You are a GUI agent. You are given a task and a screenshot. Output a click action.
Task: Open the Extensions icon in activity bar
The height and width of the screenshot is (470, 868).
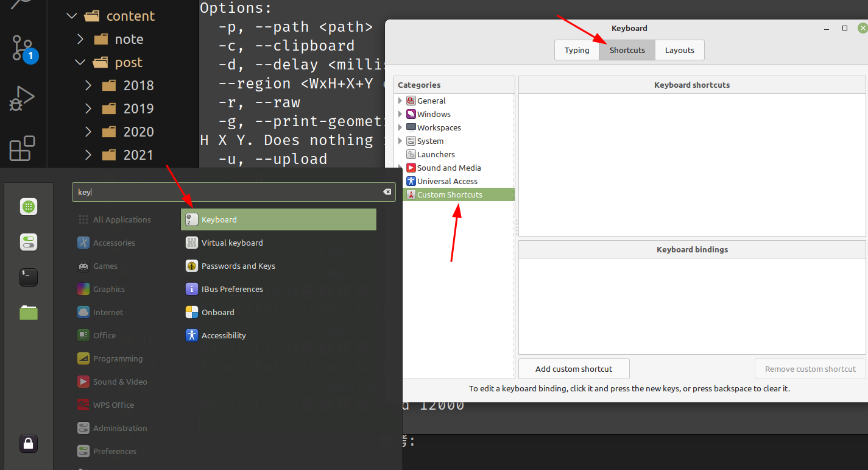23,148
